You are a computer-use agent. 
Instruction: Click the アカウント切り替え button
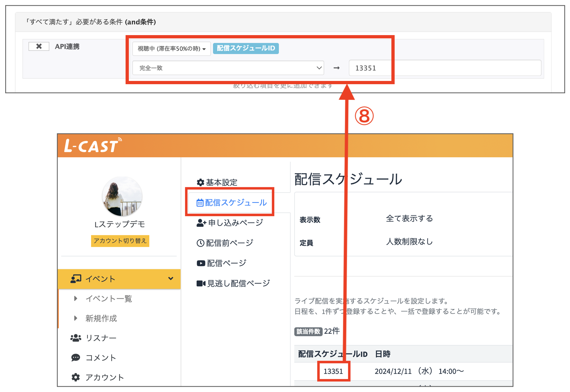[x=120, y=241]
